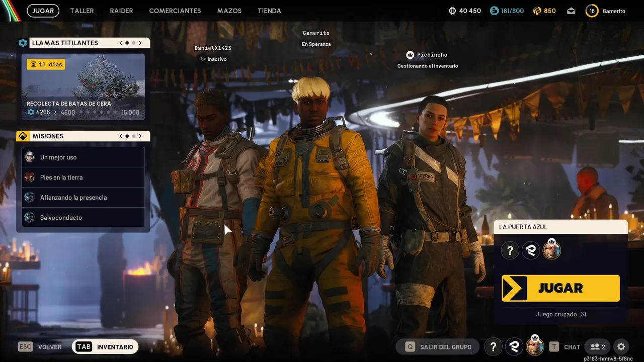Open the T CHAT button
The height and width of the screenshot is (362, 644).
pyautogui.click(x=565, y=347)
